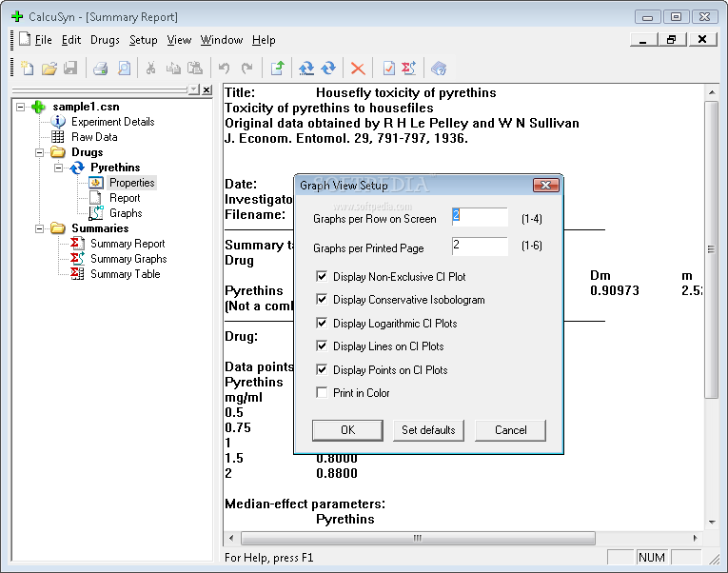Select Raw Data tree item

pos(94,137)
